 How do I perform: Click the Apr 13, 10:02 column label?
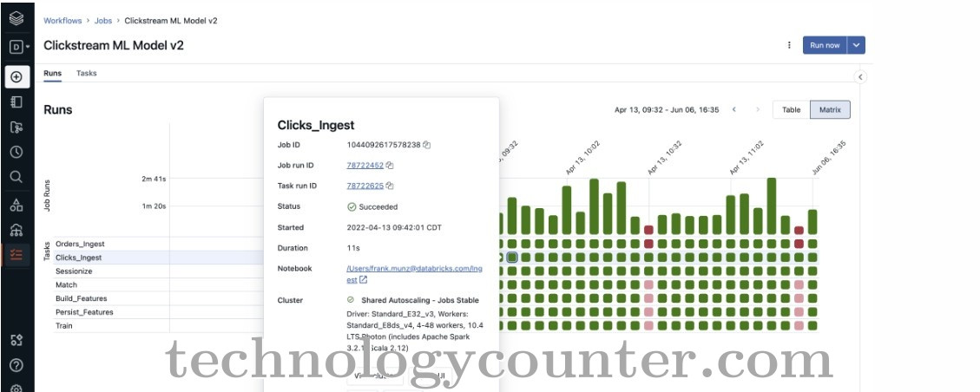(x=582, y=158)
